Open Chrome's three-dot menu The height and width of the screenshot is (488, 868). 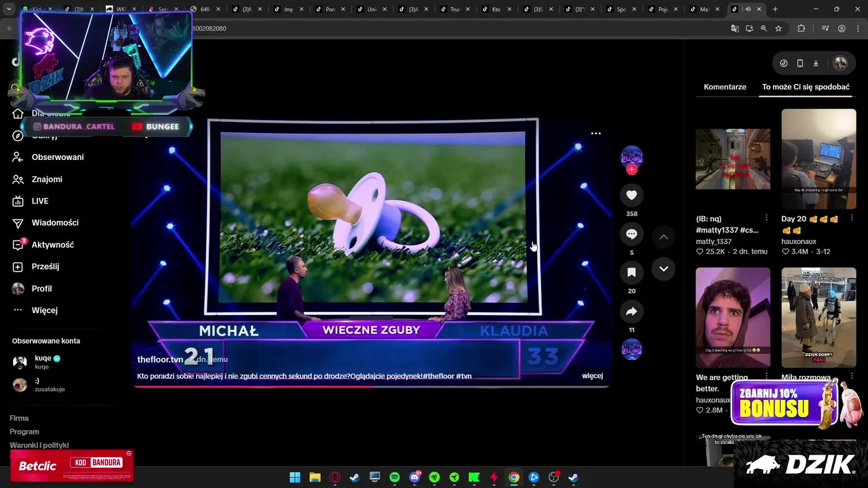856,28
